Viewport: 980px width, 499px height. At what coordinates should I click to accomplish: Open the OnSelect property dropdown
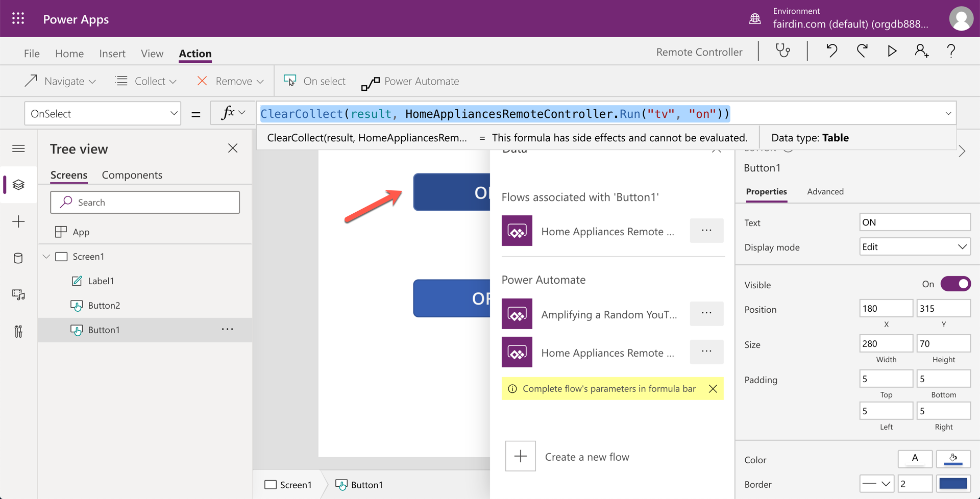click(x=103, y=113)
